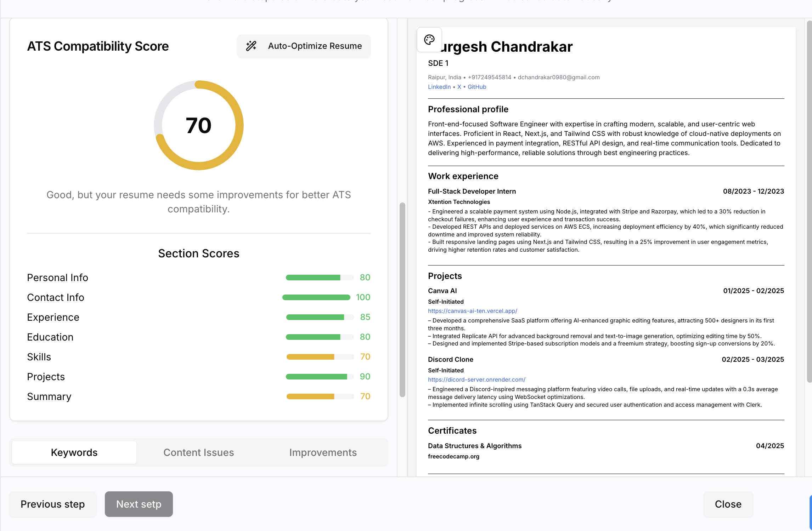
Task: Click the circular 70 score gauge
Action: coord(198,125)
